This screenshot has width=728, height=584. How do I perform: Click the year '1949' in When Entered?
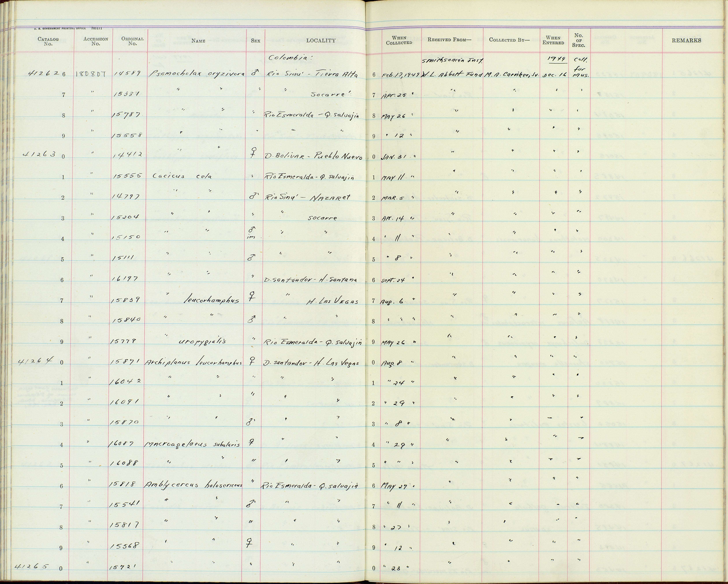pos(557,59)
